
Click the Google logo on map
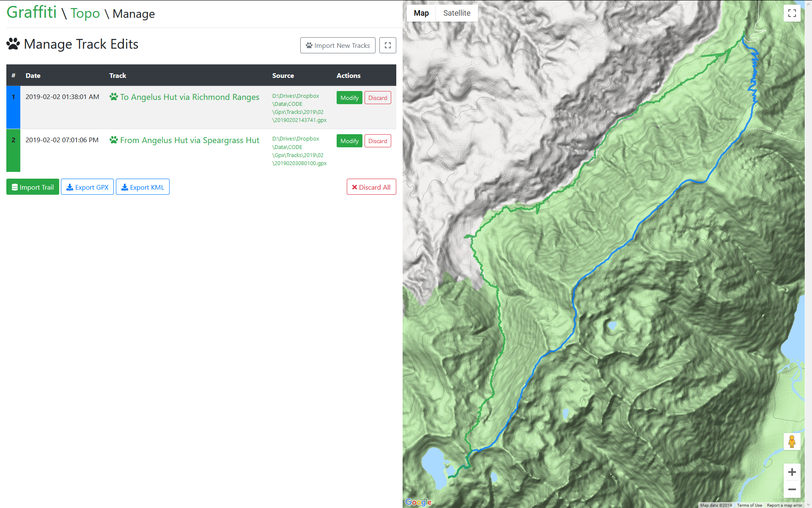pos(418,502)
